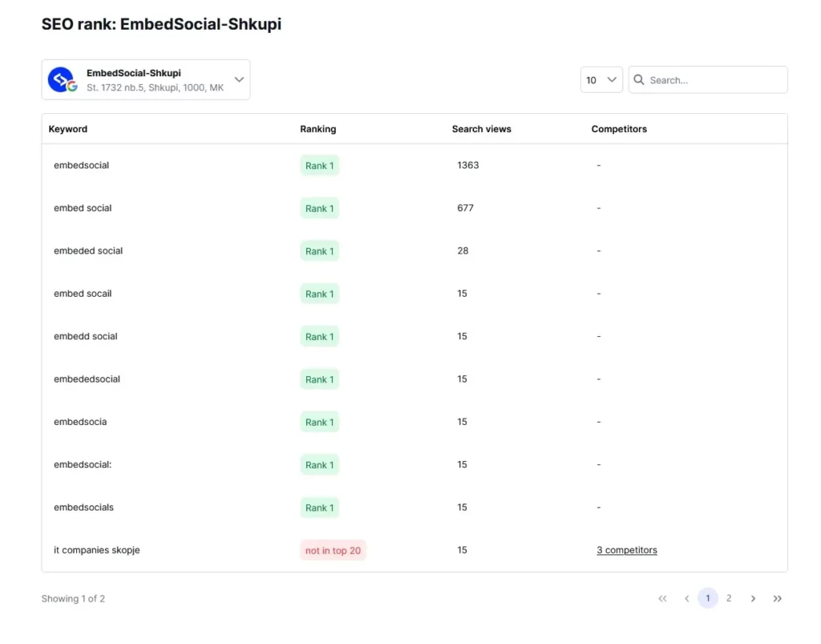Select the 'embed social' keyword row

click(83, 209)
